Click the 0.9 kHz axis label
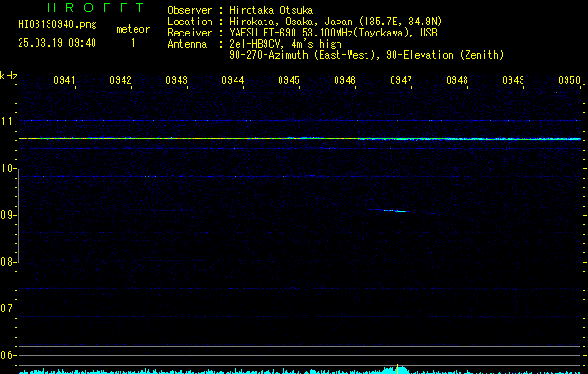This screenshot has height=374, width=588. pyautogui.click(x=7, y=215)
